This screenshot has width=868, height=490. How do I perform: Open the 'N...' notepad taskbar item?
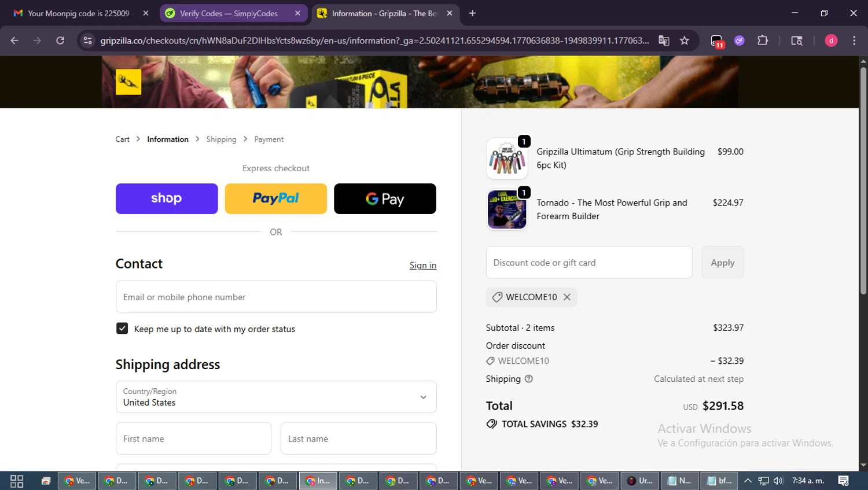[x=679, y=481]
